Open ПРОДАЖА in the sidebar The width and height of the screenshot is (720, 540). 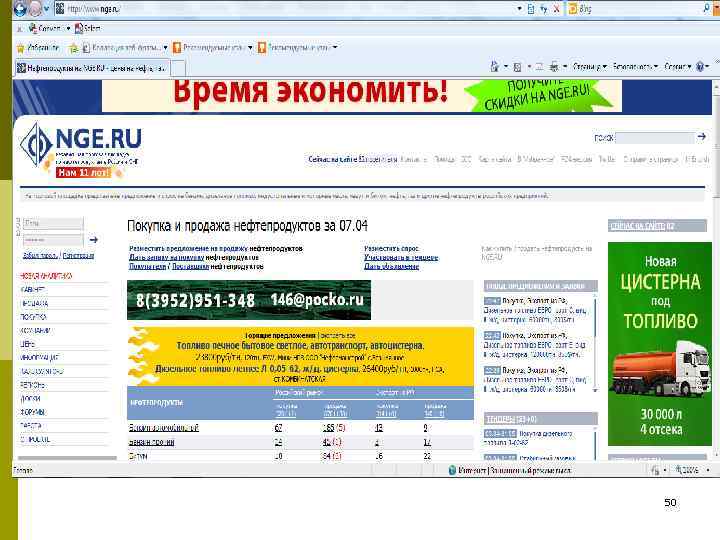(34, 304)
